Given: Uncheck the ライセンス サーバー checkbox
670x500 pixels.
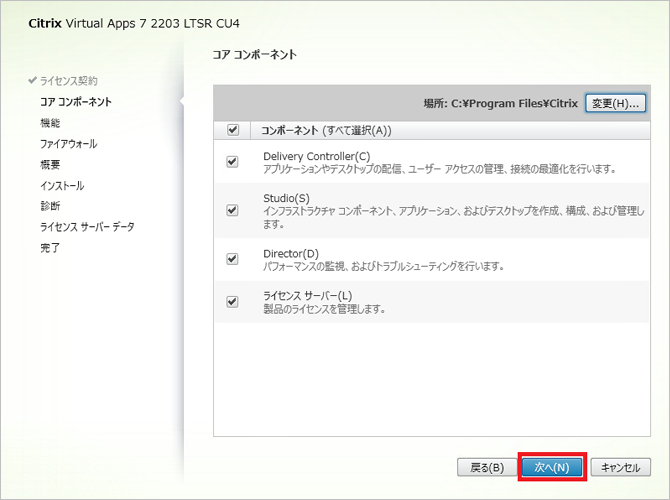Looking at the screenshot, I should 233,301.
